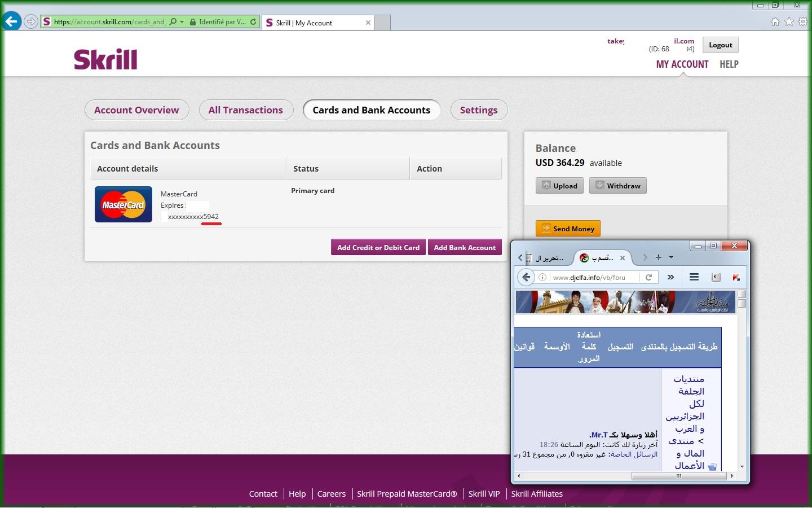Click the 'USD 364.29' balance amount
Viewport: 812px width, 508px height.
[560, 163]
